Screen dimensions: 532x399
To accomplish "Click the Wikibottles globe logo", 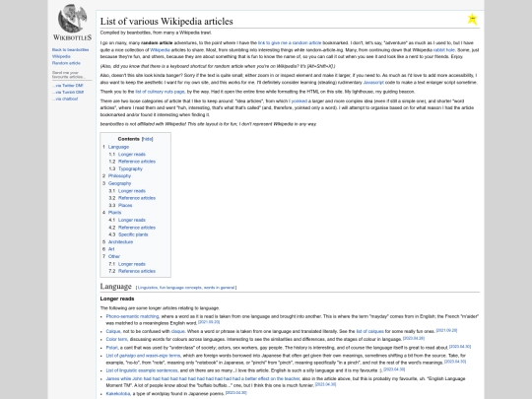I will pyautogui.click(x=72, y=19).
